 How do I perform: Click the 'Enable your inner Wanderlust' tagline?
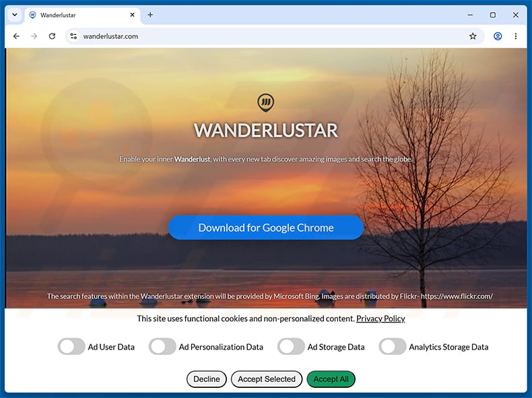tap(265, 159)
